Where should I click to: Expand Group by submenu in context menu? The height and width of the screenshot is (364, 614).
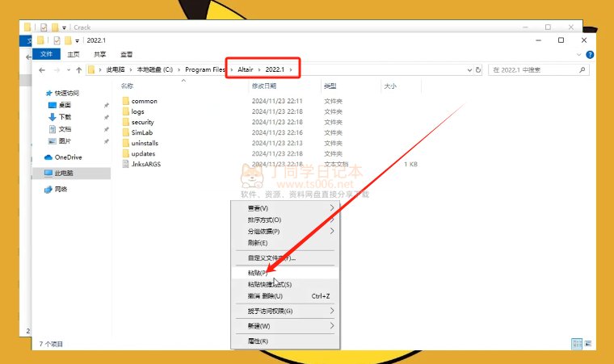click(x=285, y=231)
